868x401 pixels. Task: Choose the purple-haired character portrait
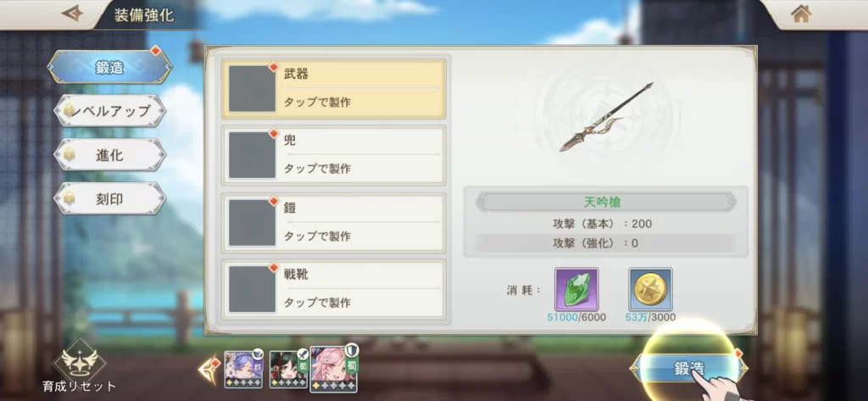[243, 370]
